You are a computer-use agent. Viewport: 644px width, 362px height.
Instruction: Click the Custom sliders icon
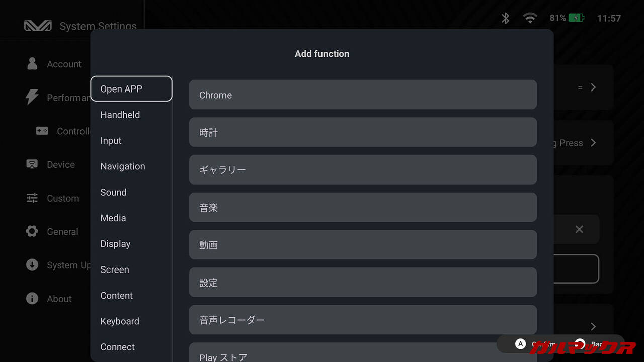click(32, 198)
